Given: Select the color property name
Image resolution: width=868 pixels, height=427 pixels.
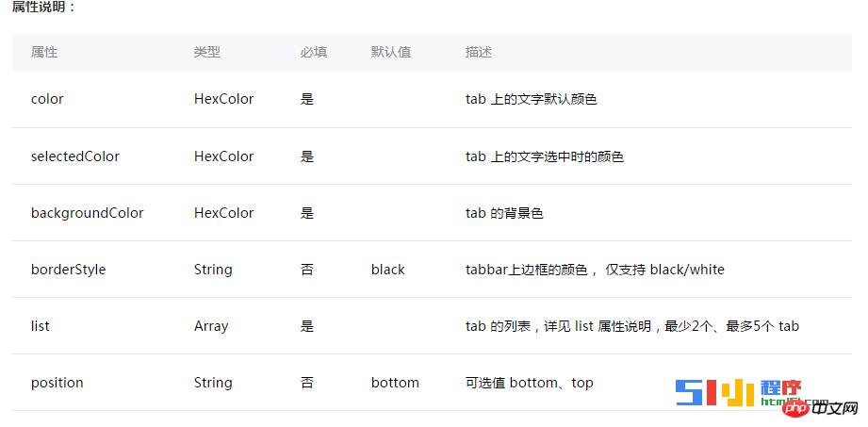Looking at the screenshot, I should [x=47, y=99].
